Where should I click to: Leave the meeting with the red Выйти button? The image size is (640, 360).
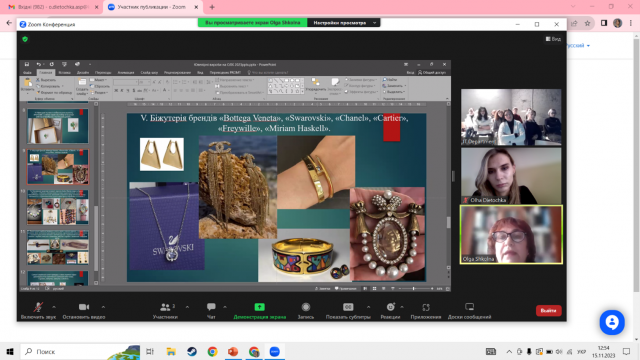tap(549, 311)
